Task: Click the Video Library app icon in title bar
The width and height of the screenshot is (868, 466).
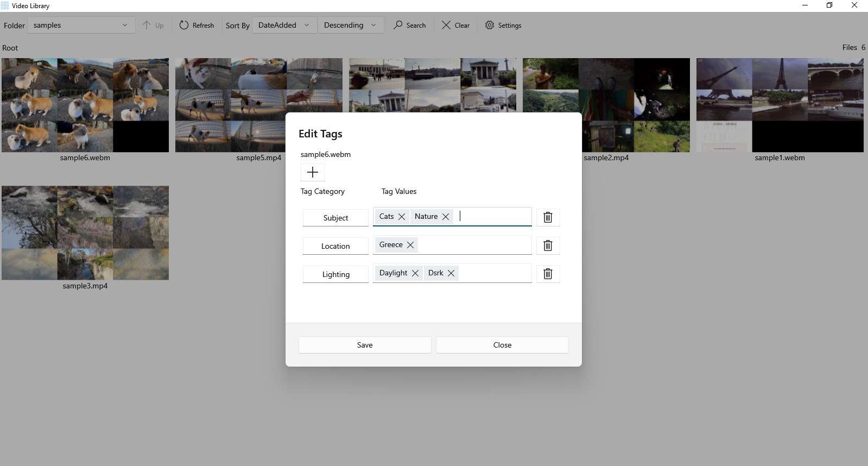Action: coord(5,5)
